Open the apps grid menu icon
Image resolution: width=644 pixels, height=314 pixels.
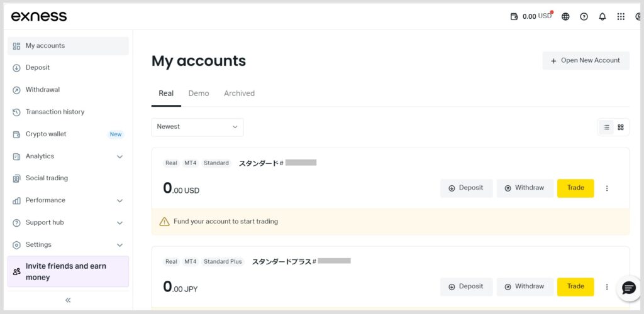[x=621, y=17]
